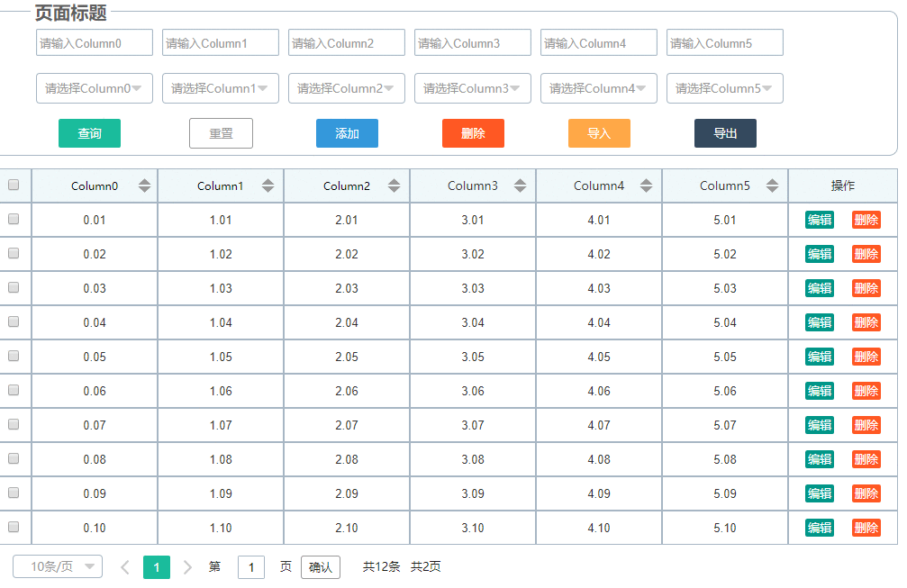Focus the 请输入Column5 input field
Viewport: 907px width, 588px height.
(x=725, y=43)
